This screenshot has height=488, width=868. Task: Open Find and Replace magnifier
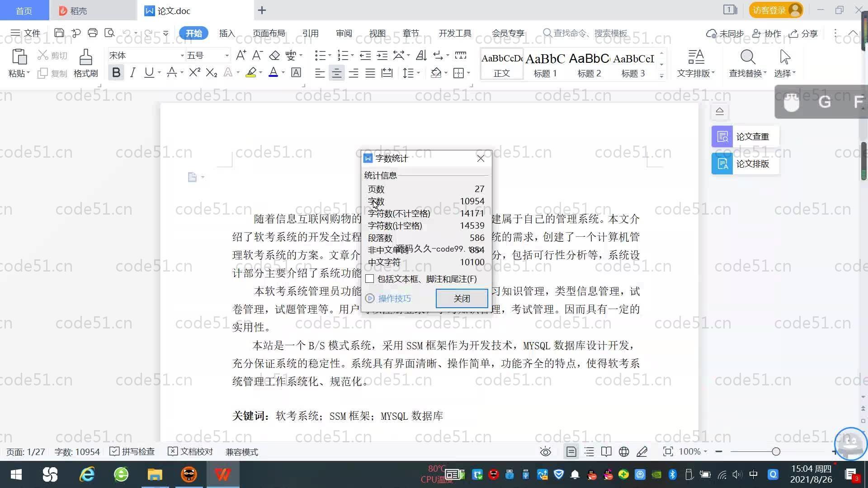click(x=748, y=57)
